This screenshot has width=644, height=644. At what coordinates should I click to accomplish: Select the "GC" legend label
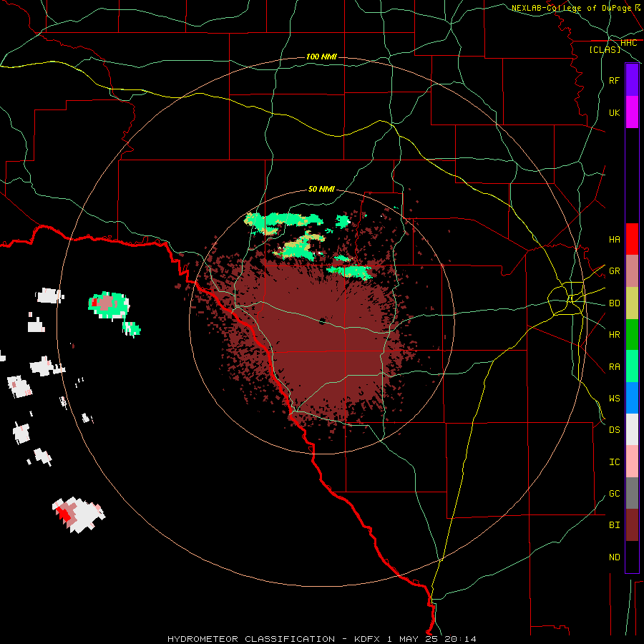(614, 494)
